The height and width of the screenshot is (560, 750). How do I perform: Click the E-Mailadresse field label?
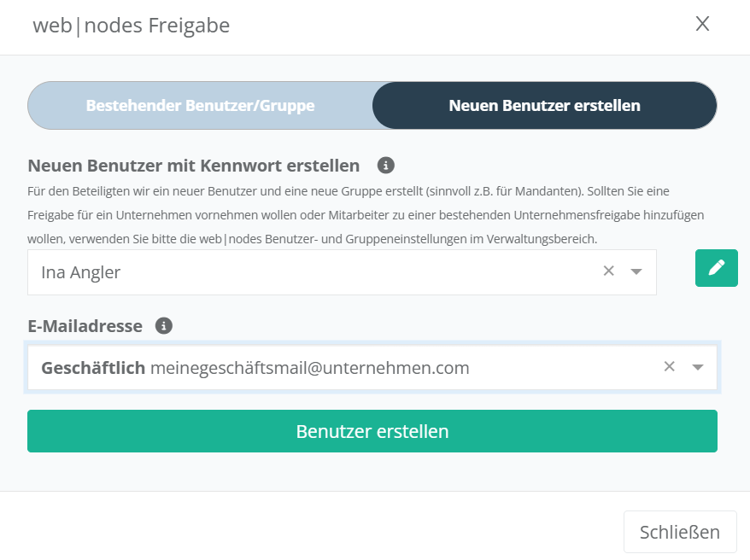(x=85, y=325)
